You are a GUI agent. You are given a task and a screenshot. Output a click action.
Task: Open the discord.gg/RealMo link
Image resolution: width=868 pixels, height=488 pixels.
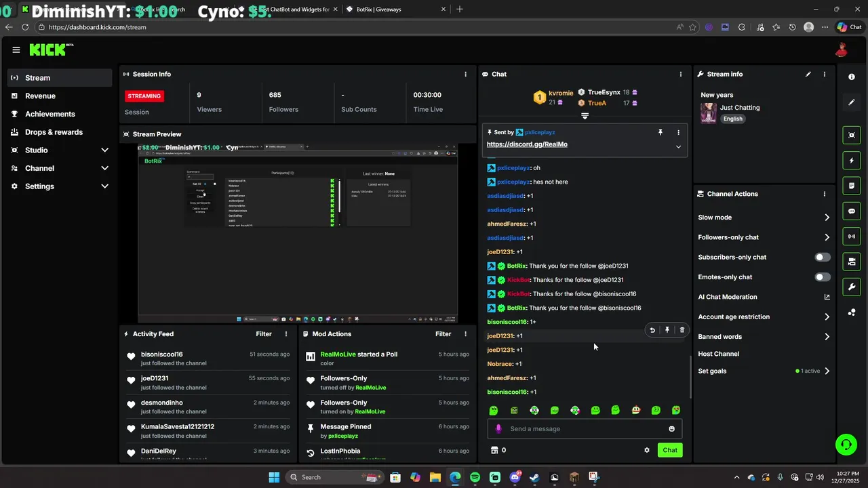[527, 144]
